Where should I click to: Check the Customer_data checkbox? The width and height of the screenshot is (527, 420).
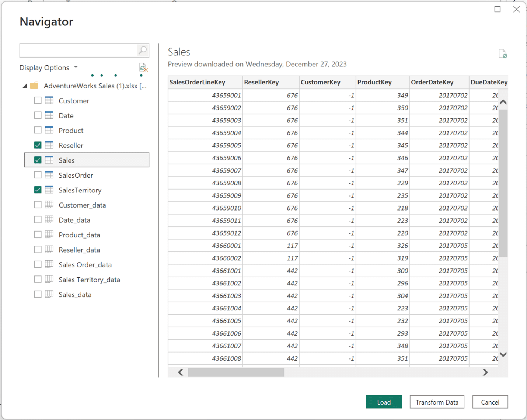pyautogui.click(x=38, y=205)
